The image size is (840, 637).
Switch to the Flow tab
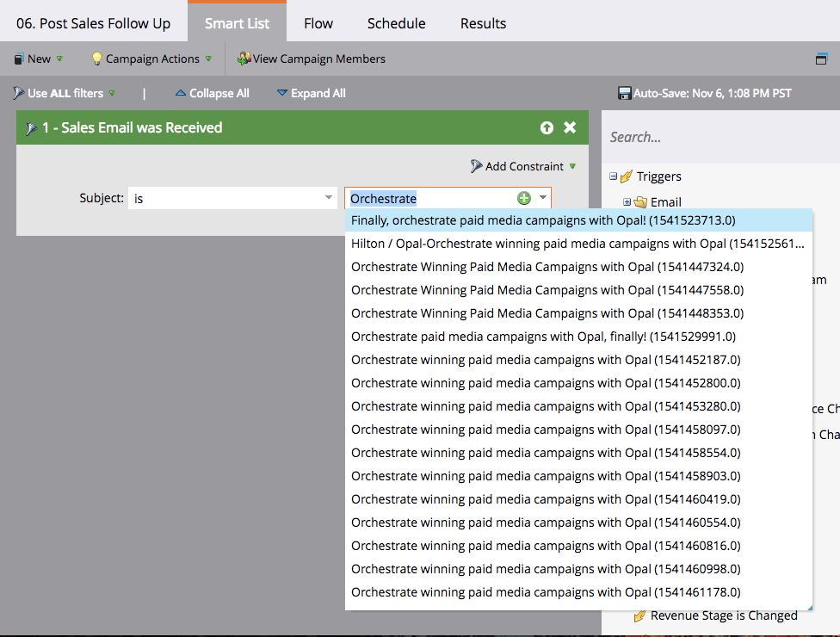click(x=318, y=23)
